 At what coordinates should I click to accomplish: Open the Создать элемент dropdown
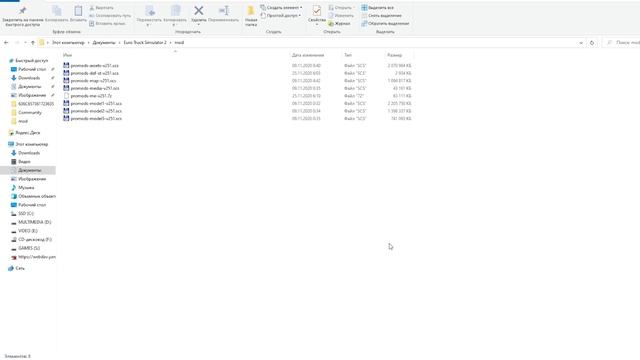[x=281, y=8]
